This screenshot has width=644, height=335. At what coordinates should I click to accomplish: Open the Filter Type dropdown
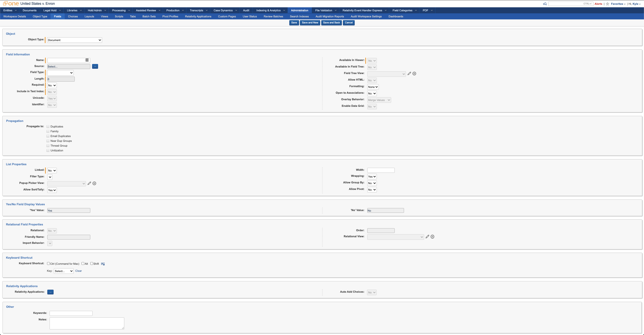[50, 177]
